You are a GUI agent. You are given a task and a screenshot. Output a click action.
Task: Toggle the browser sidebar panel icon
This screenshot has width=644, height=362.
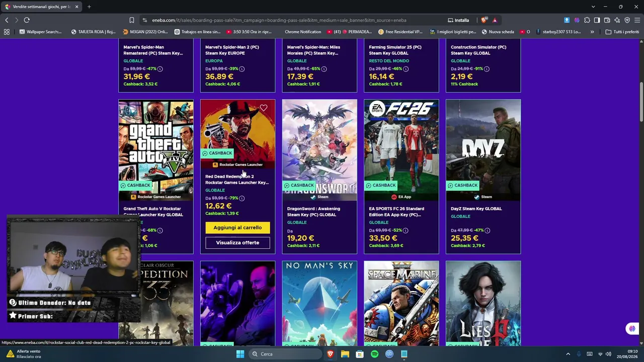tap(597, 20)
